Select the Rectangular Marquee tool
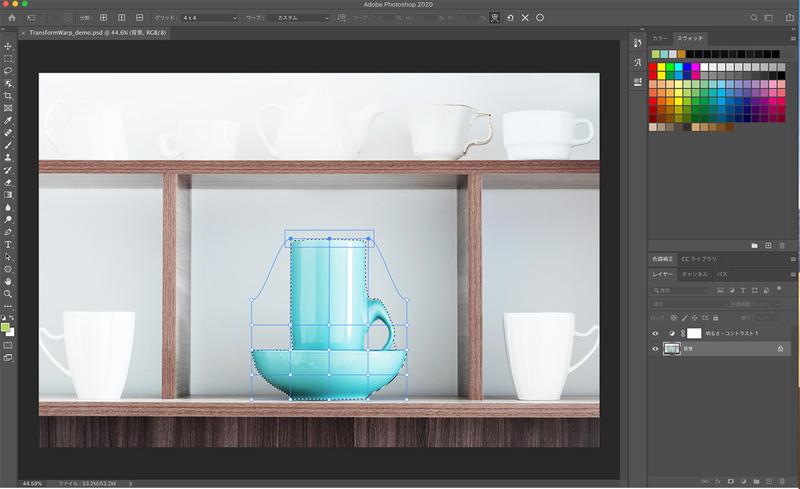Image resolution: width=800 pixels, height=489 pixels. pyautogui.click(x=8, y=59)
